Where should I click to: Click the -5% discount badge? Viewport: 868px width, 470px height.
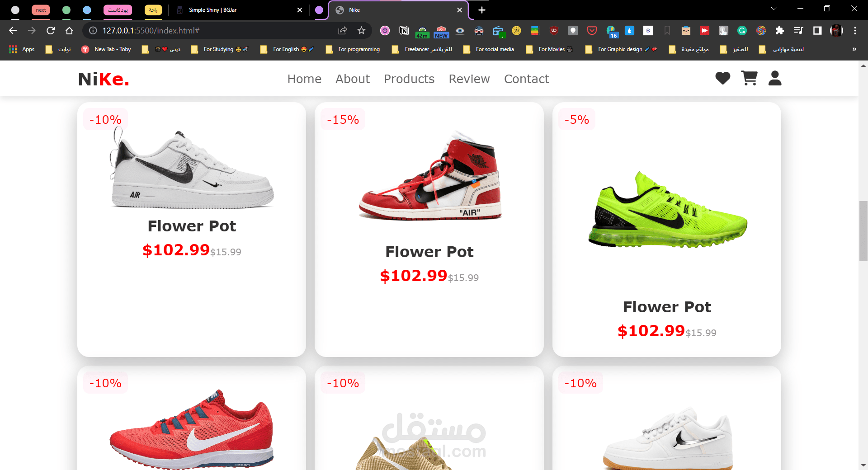click(x=576, y=120)
